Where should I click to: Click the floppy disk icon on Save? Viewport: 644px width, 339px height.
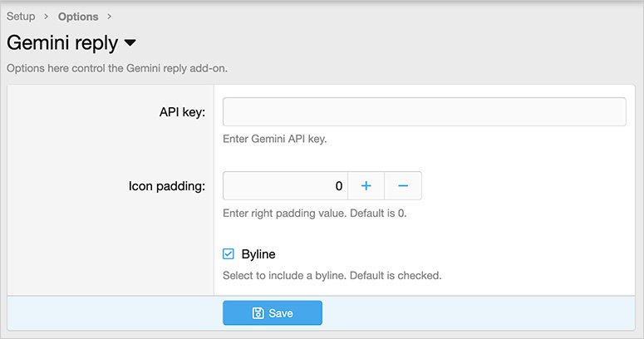tap(258, 313)
